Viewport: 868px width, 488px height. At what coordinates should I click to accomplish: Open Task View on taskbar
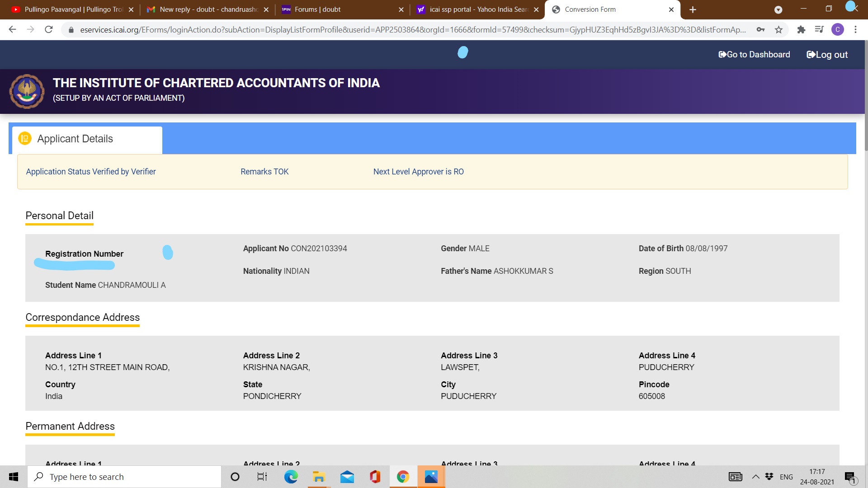[x=262, y=477]
